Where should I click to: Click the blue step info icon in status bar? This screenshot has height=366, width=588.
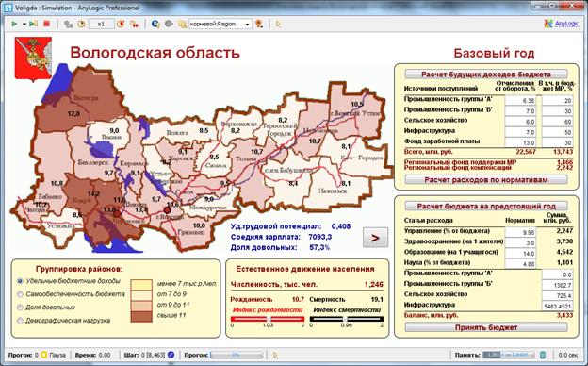(171, 355)
